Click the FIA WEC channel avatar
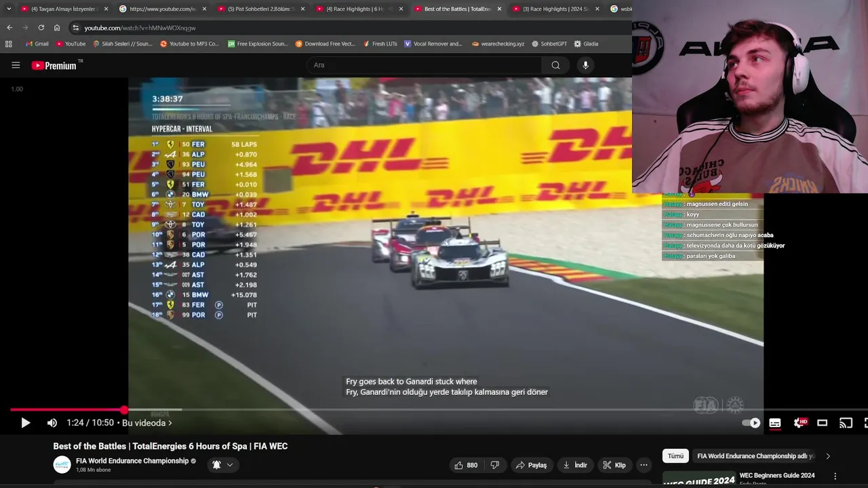The height and width of the screenshot is (488, 868). click(x=62, y=465)
